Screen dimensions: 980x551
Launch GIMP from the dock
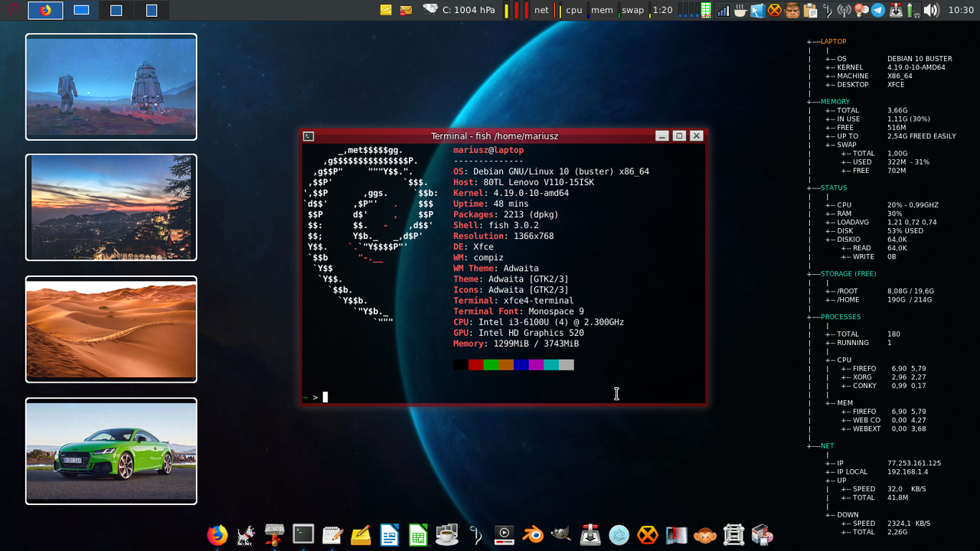(x=561, y=534)
